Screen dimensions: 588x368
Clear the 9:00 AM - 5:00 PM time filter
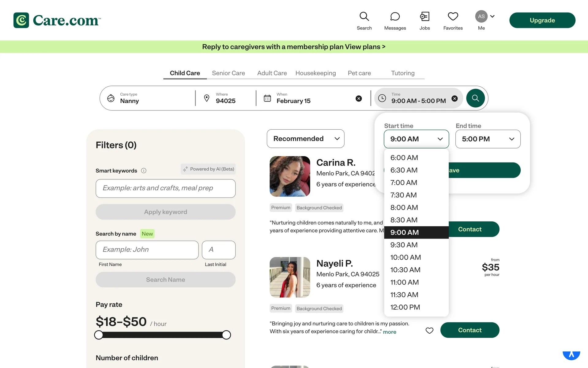(x=454, y=98)
